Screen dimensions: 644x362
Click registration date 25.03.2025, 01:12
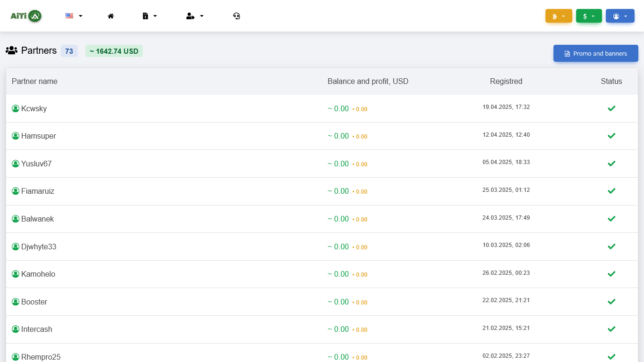[506, 190]
